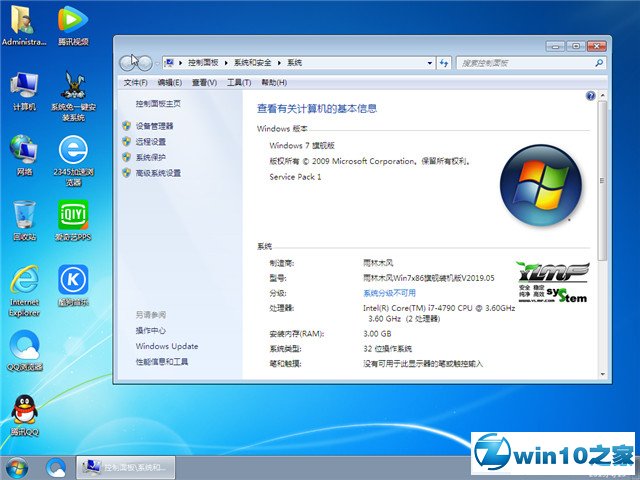Expand arrow after 控制面板 in breadcrumb
This screenshot has width=640, height=480.
tap(226, 63)
